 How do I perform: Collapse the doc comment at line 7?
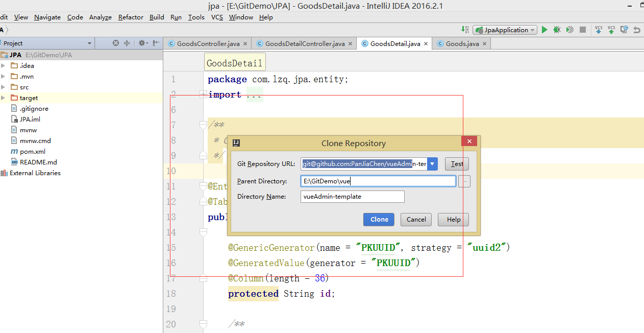pyautogui.click(x=203, y=124)
